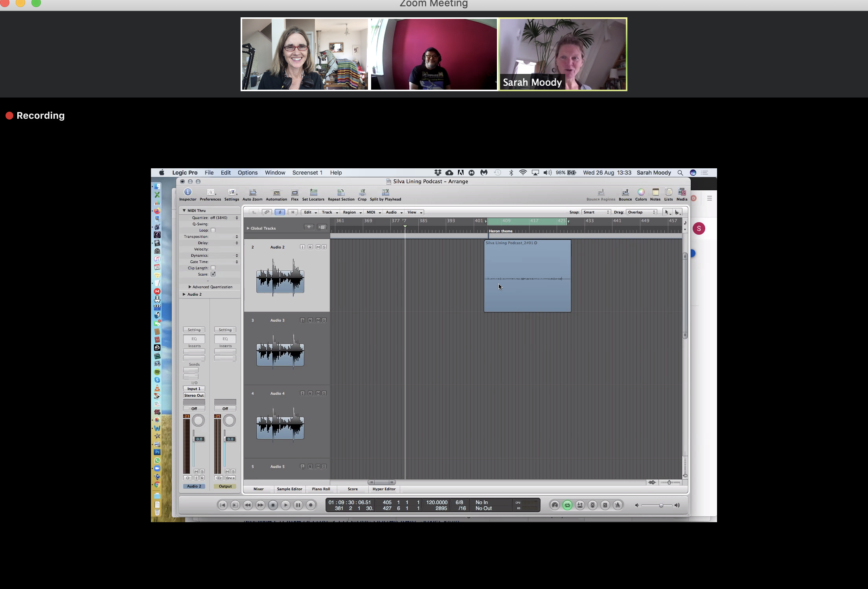The image size is (868, 589).
Task: Open the Notes panel icon
Action: (655, 192)
